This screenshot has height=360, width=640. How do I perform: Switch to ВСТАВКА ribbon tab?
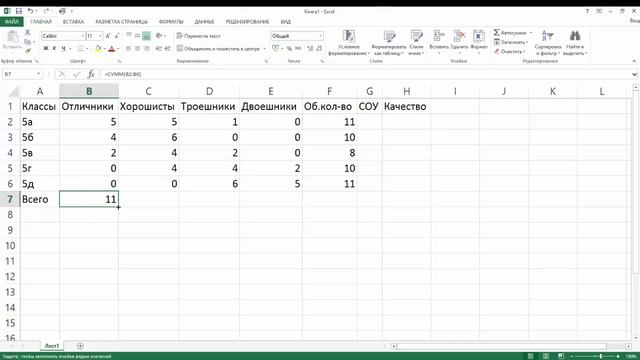73,22
